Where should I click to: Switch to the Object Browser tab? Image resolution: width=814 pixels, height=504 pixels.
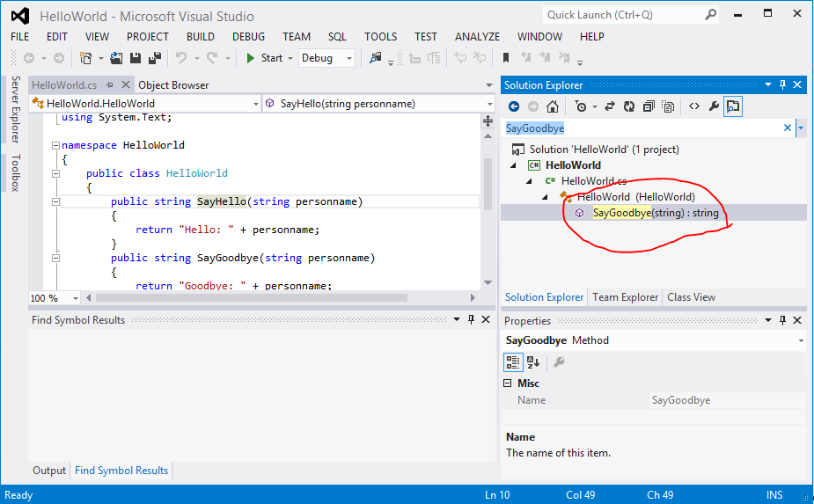tap(173, 85)
